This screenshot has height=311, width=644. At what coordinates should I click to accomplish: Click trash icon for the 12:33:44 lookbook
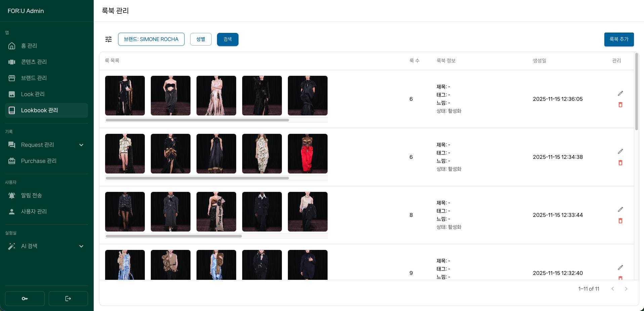pos(620,221)
